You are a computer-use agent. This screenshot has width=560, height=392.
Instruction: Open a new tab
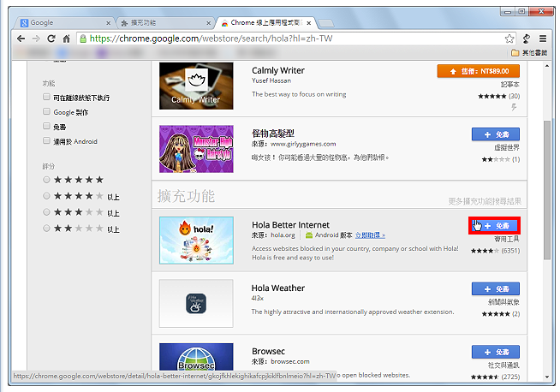point(325,24)
